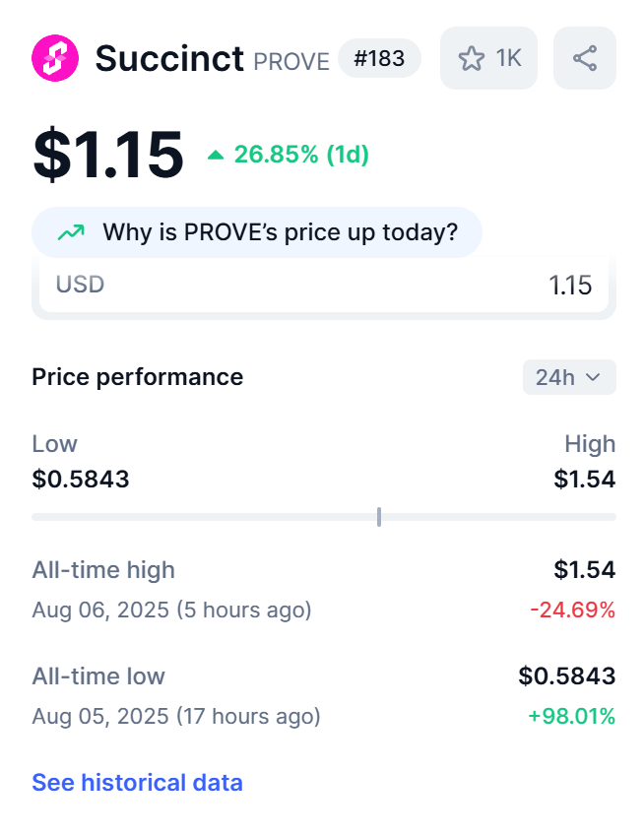Click the green trending-up chart icon
Viewport: 644px width, 836px height.
tap(71, 233)
